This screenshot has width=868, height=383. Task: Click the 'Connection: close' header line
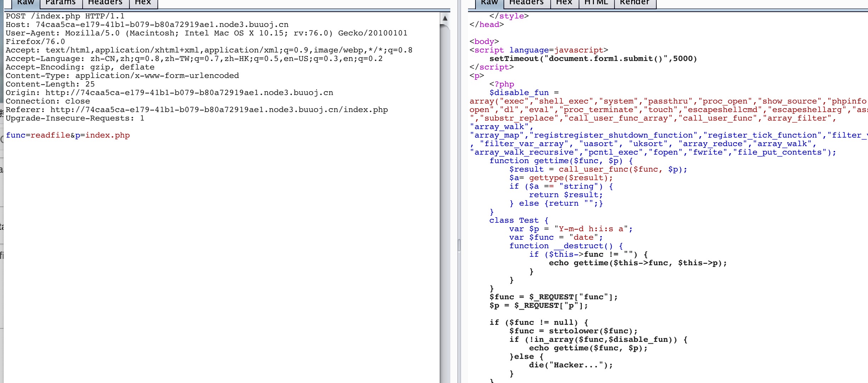coord(48,101)
